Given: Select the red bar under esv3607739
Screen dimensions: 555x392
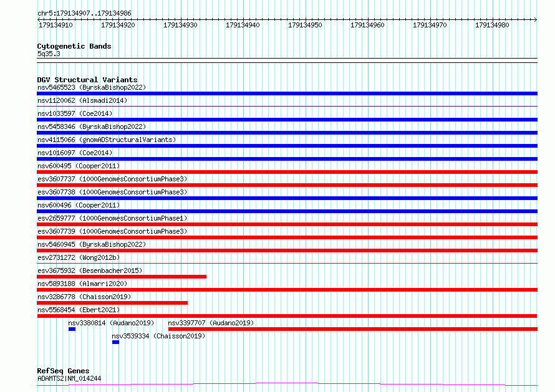Looking at the screenshot, I should coord(287,237).
